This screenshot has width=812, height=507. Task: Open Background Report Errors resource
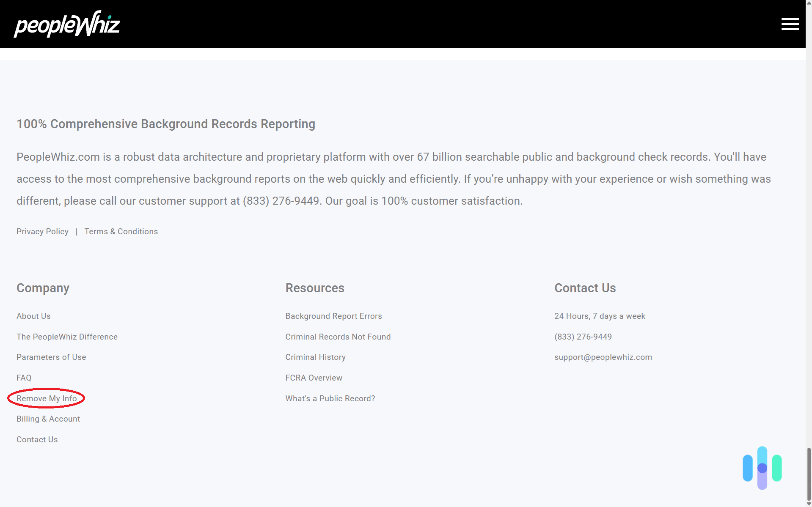pyautogui.click(x=333, y=316)
